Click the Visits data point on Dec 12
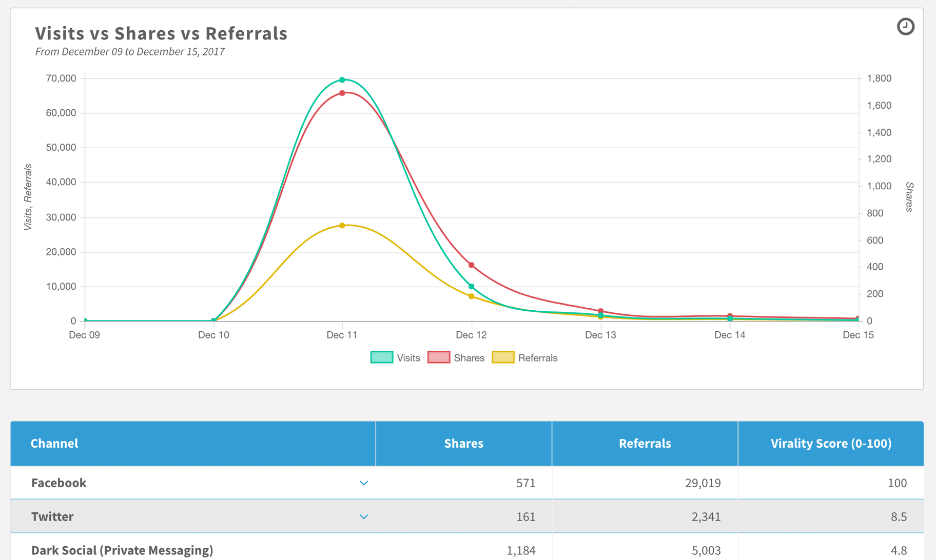Screen dimensions: 936x560 point(472,287)
